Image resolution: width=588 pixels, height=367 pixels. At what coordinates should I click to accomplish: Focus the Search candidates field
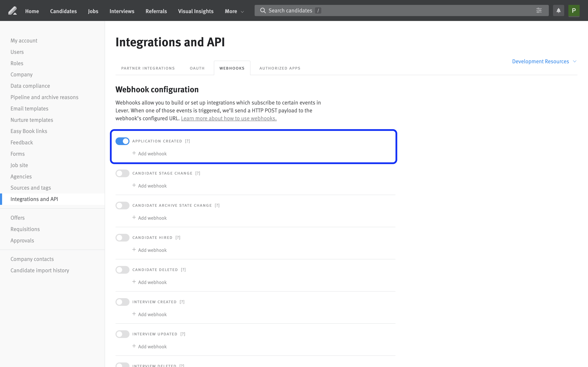click(x=389, y=11)
